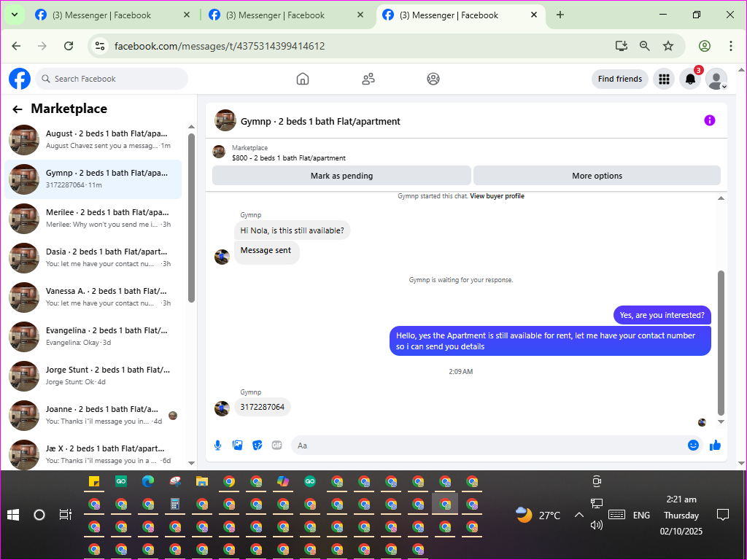747x560 pixels.
Task: Click the Mark as pending button
Action: tap(341, 176)
